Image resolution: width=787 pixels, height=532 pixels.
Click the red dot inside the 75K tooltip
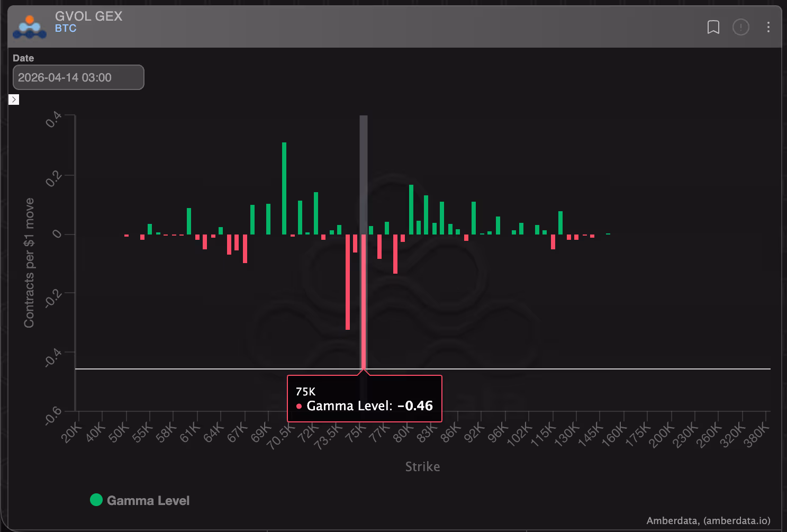(300, 406)
